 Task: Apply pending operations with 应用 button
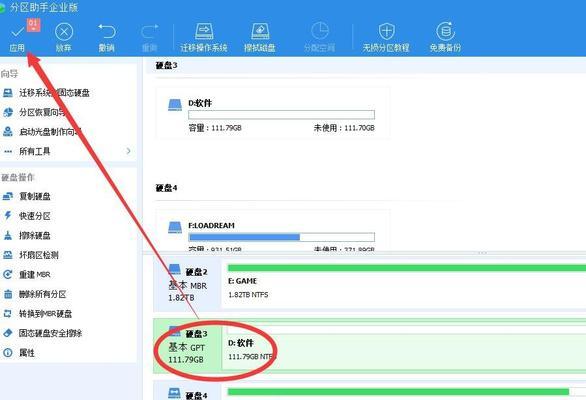[17, 38]
